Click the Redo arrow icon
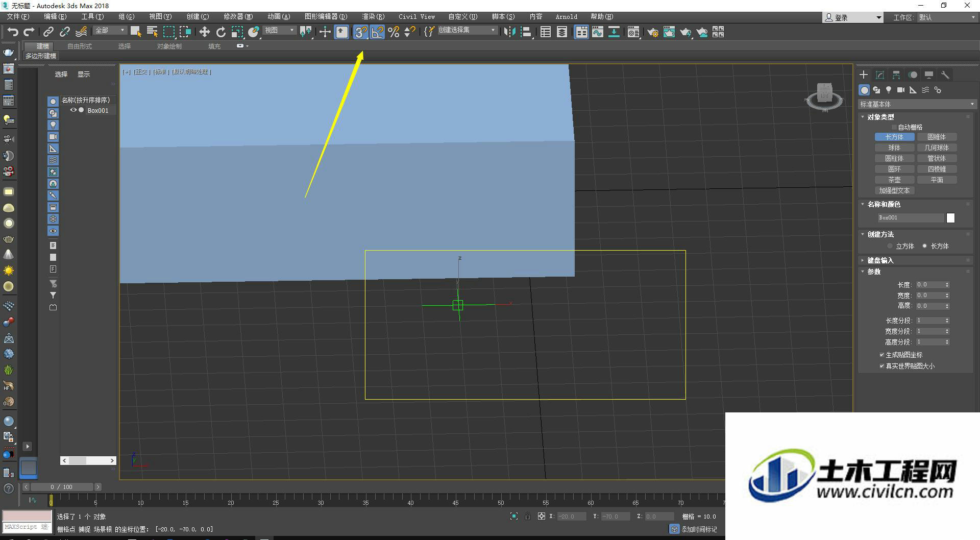The height and width of the screenshot is (540, 980). pyautogui.click(x=29, y=32)
